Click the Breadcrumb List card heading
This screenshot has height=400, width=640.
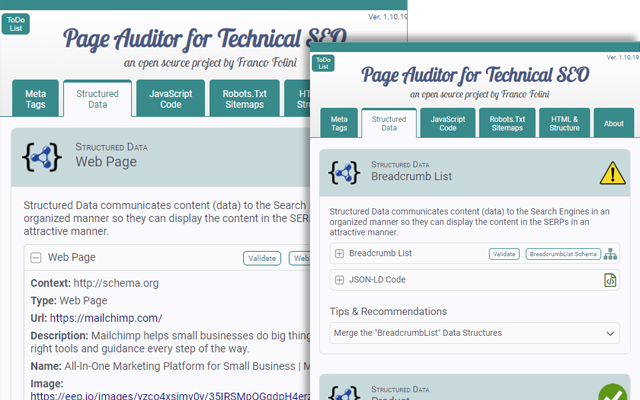pyautogui.click(x=411, y=176)
